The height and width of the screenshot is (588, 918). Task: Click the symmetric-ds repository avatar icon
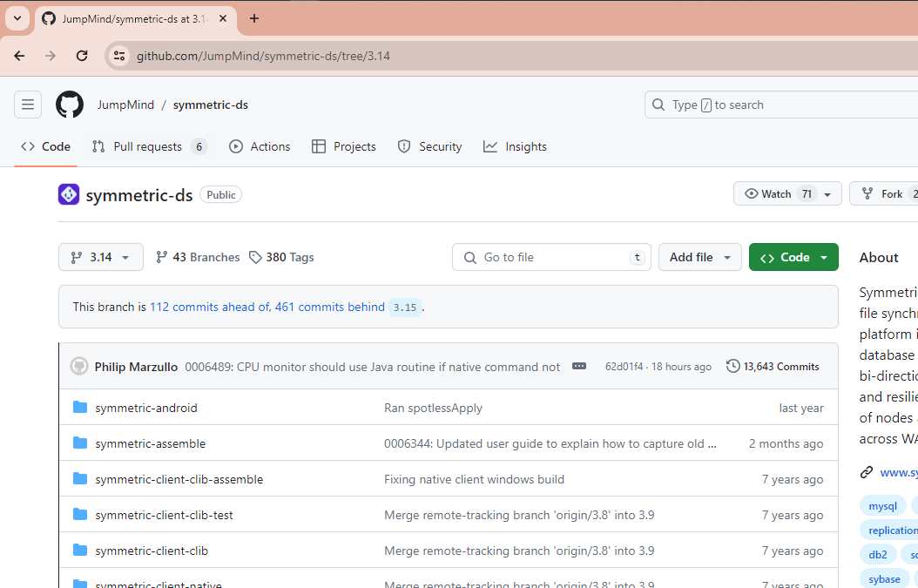point(69,194)
